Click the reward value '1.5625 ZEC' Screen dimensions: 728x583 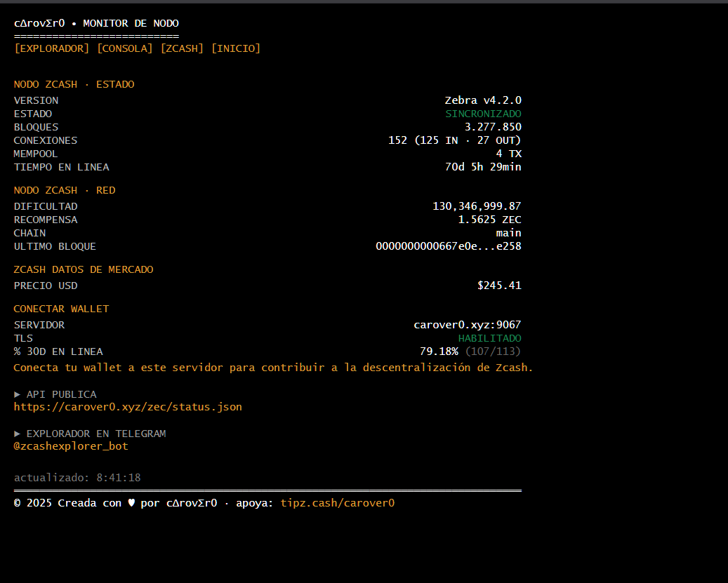tap(489, 220)
